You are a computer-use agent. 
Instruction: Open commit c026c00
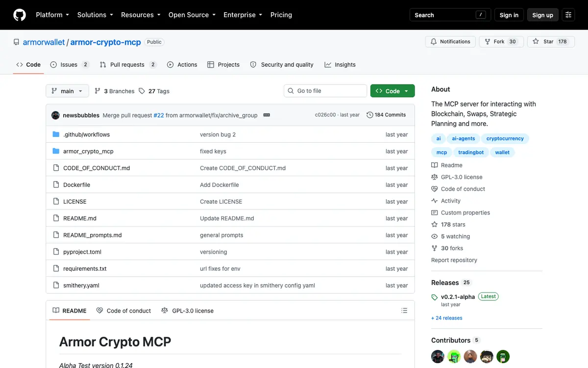[325, 115]
